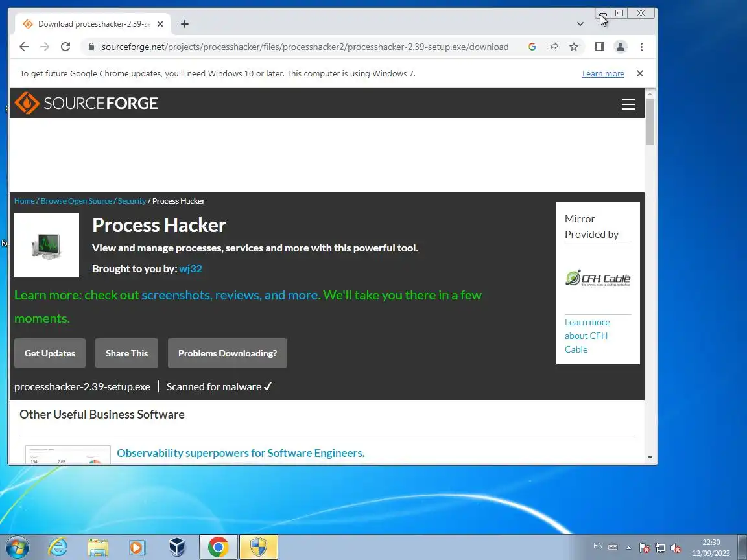Click Learn more about Chrome updates
Image resolution: width=747 pixels, height=560 pixels.
(x=603, y=74)
